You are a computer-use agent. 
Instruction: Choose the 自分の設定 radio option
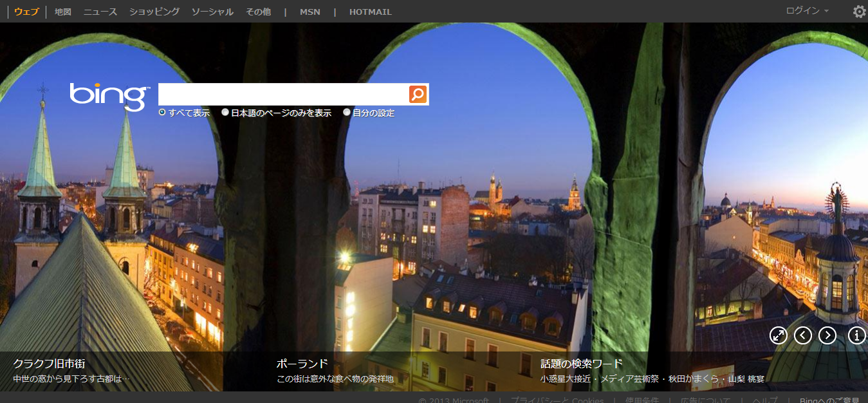pos(347,113)
